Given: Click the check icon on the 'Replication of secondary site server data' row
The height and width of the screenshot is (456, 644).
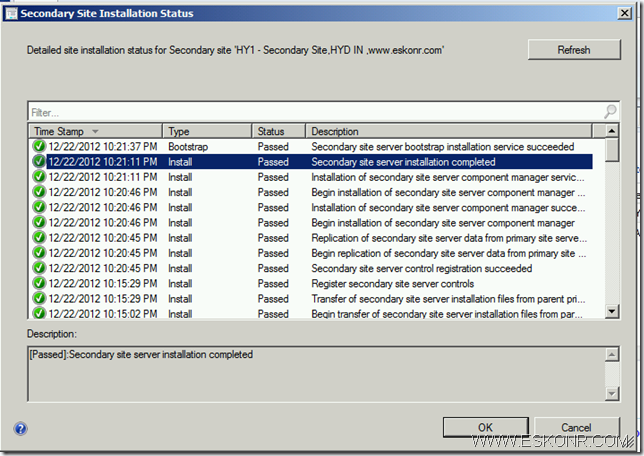Looking at the screenshot, I should click(x=39, y=237).
